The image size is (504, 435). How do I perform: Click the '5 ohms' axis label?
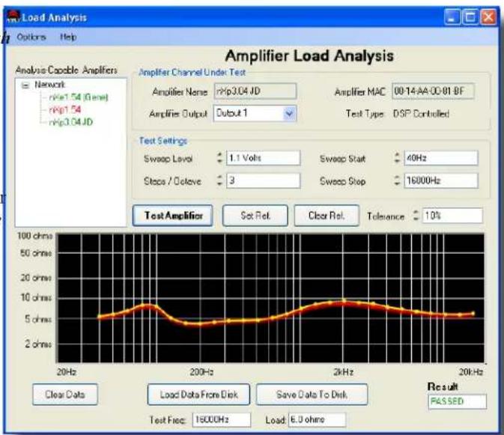38,320
